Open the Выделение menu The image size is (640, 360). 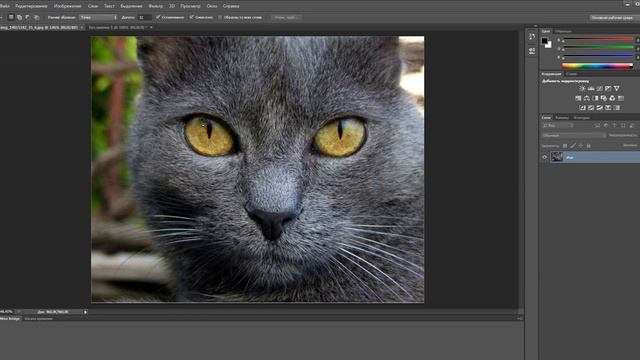[131, 6]
